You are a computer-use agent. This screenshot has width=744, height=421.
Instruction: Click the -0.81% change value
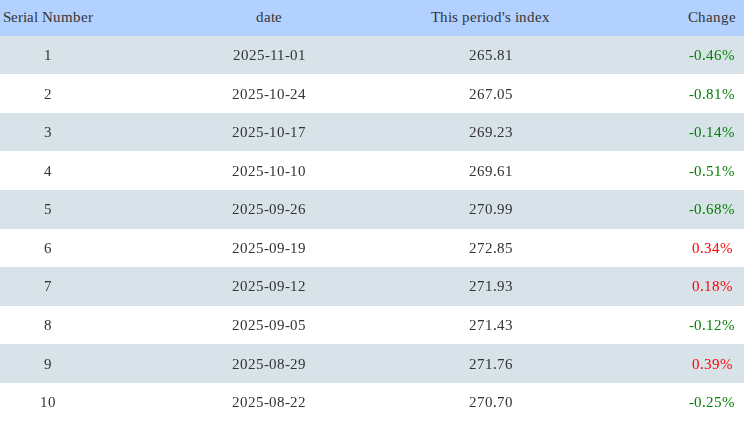[x=711, y=94]
